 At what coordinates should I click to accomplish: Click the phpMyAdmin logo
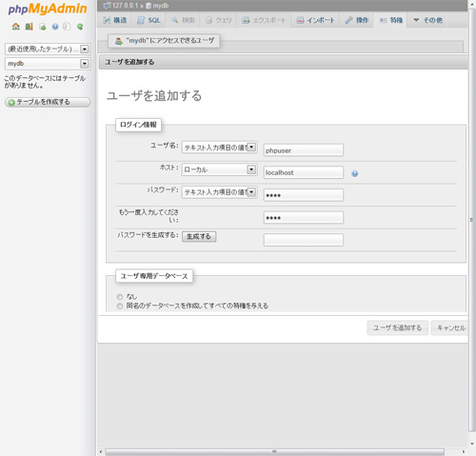pos(48,9)
